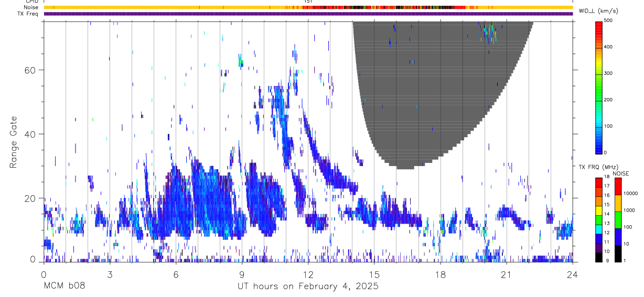Click the spectral width rainbow color bar

(x=599, y=87)
